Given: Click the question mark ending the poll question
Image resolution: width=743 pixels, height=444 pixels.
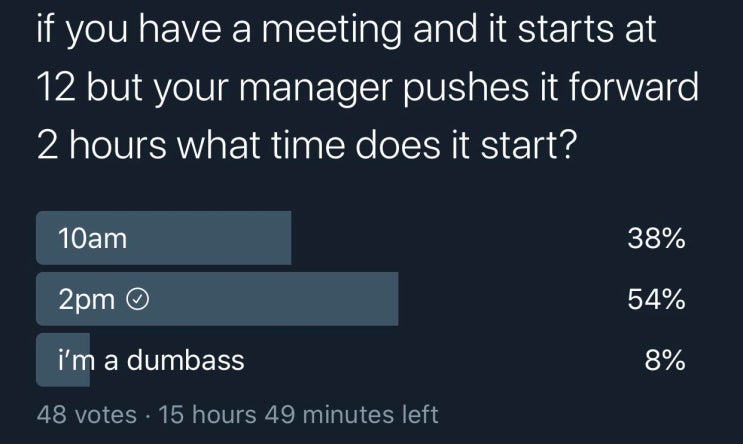Looking at the screenshot, I should (x=566, y=149).
